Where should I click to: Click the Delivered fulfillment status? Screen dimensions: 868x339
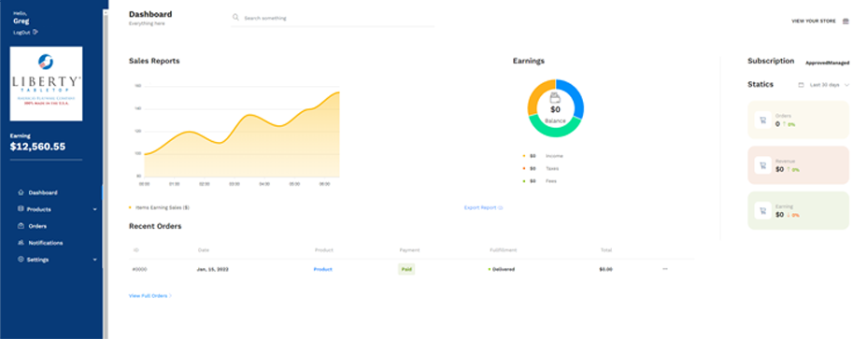point(502,269)
